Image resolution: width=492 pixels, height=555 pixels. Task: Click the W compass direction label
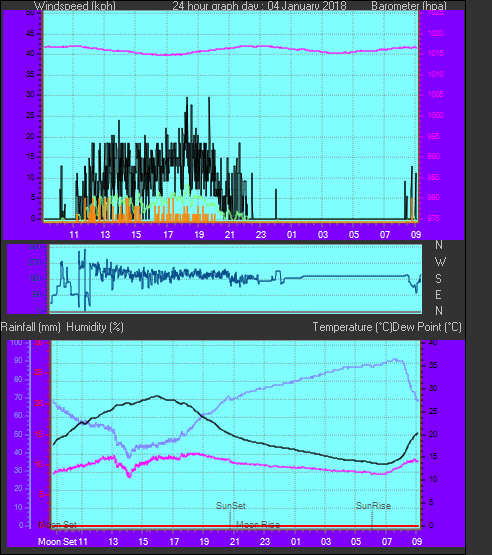pos(440,262)
